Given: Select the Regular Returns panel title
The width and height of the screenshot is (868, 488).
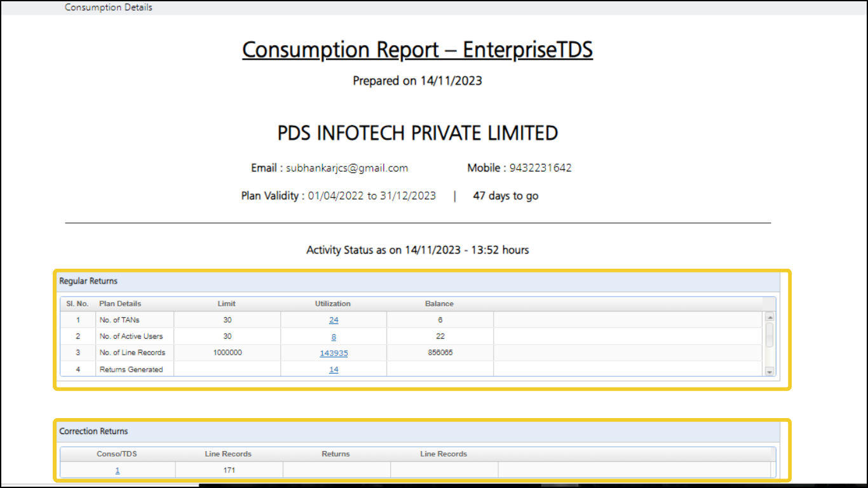Looking at the screenshot, I should 88,281.
